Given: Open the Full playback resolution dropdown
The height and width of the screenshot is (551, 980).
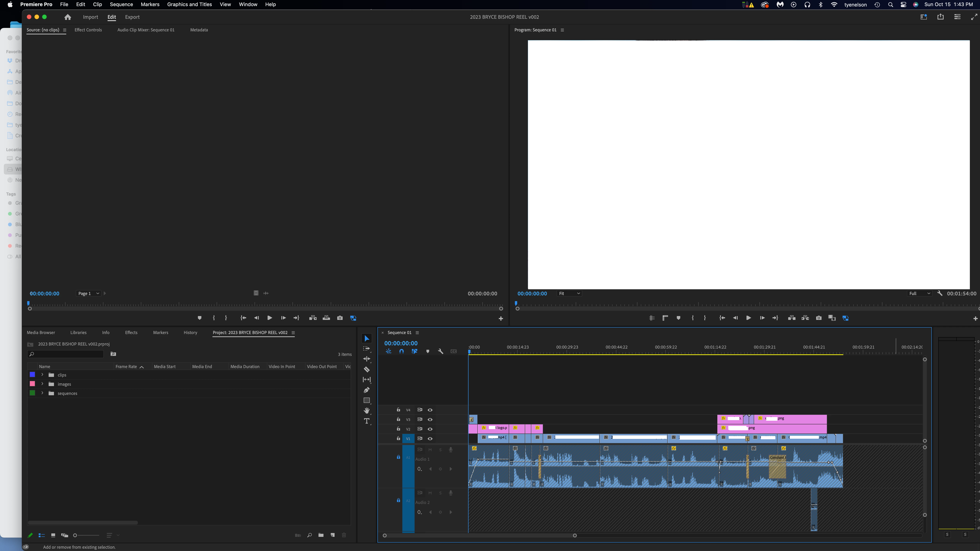Looking at the screenshot, I should tap(919, 293).
